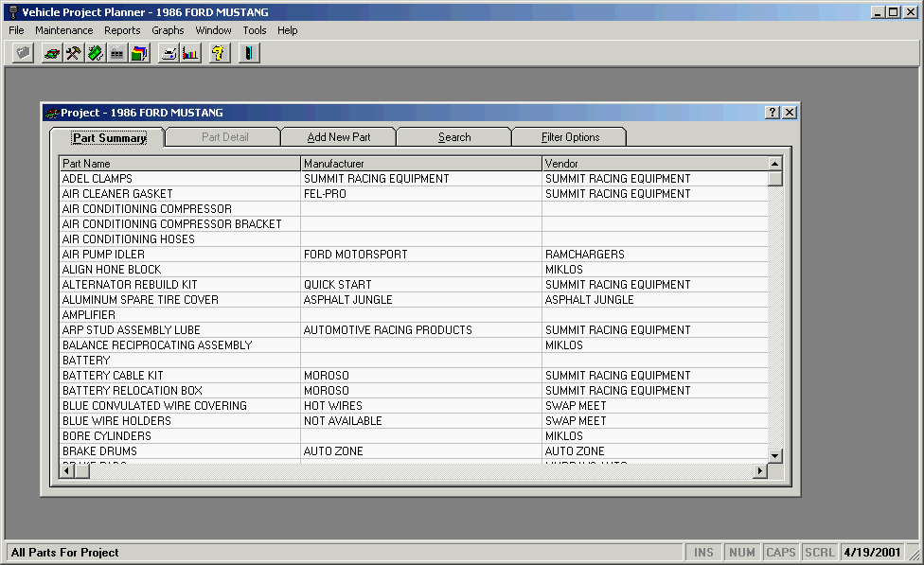Switch to the Search tab

(x=454, y=137)
